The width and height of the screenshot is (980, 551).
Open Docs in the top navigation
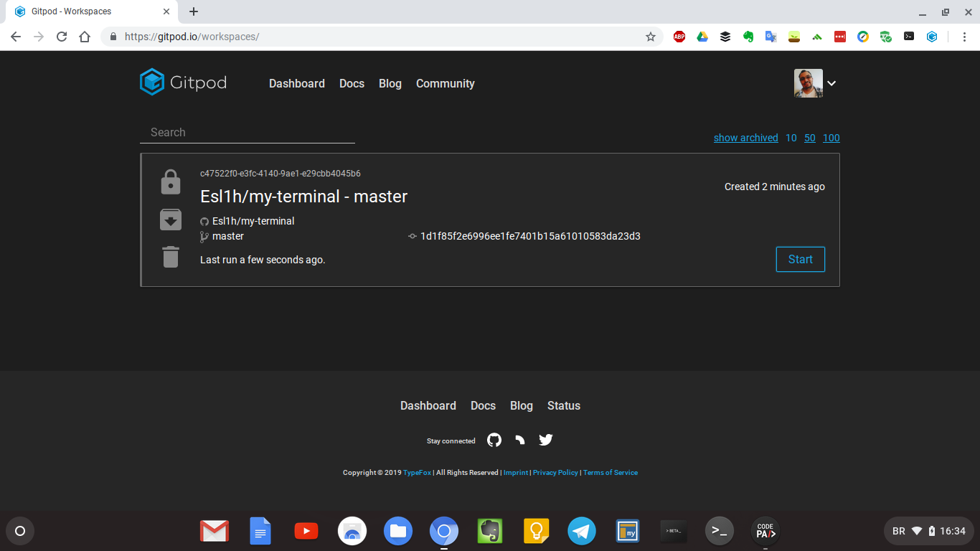(x=352, y=83)
